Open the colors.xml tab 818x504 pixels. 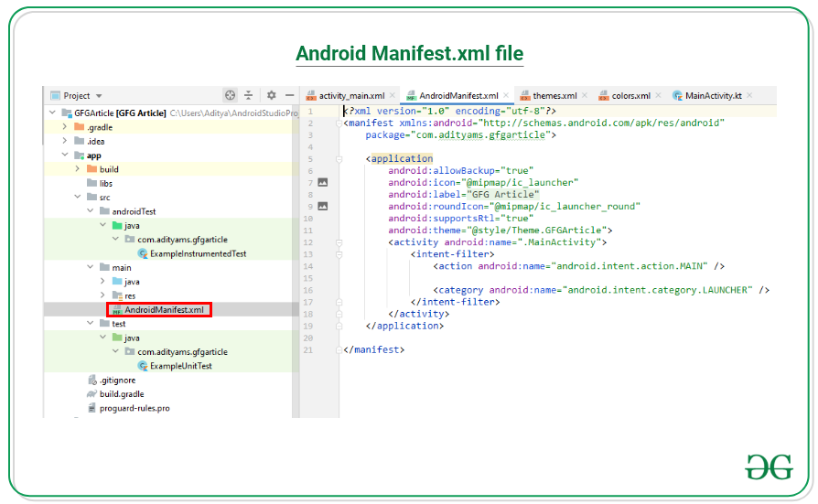(630, 96)
